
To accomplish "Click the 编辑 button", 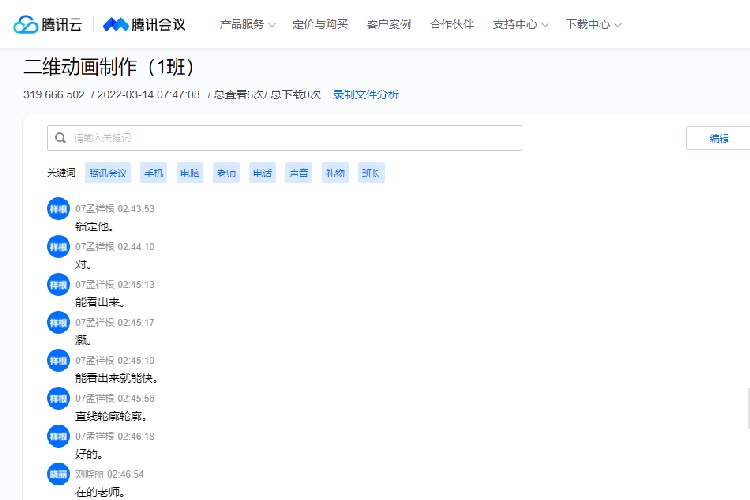I will pos(718,138).
